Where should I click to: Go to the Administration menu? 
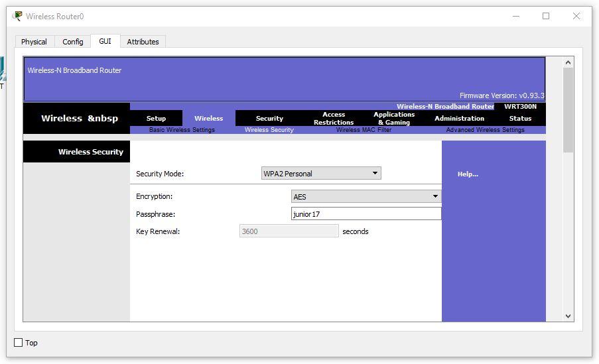(x=459, y=119)
